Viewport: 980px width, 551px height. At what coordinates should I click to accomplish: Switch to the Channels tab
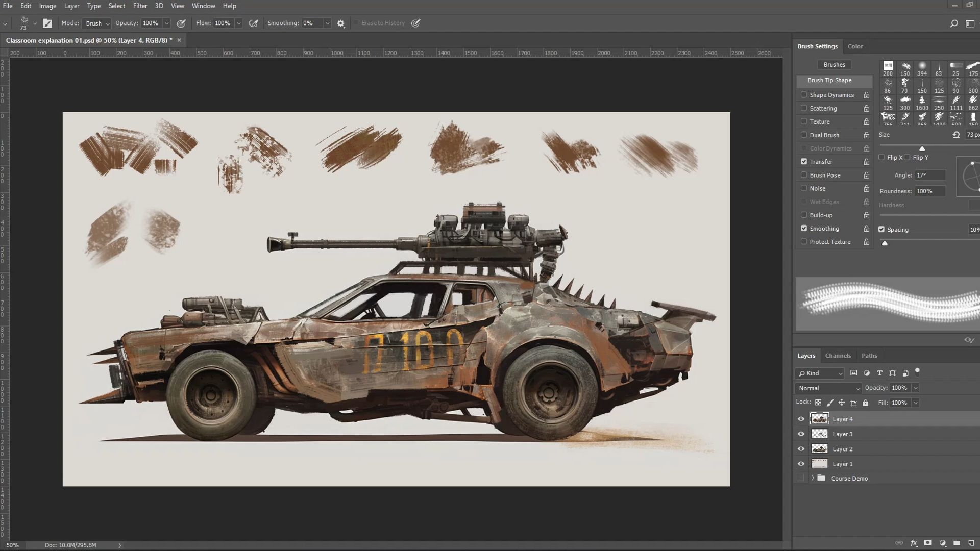[838, 356]
